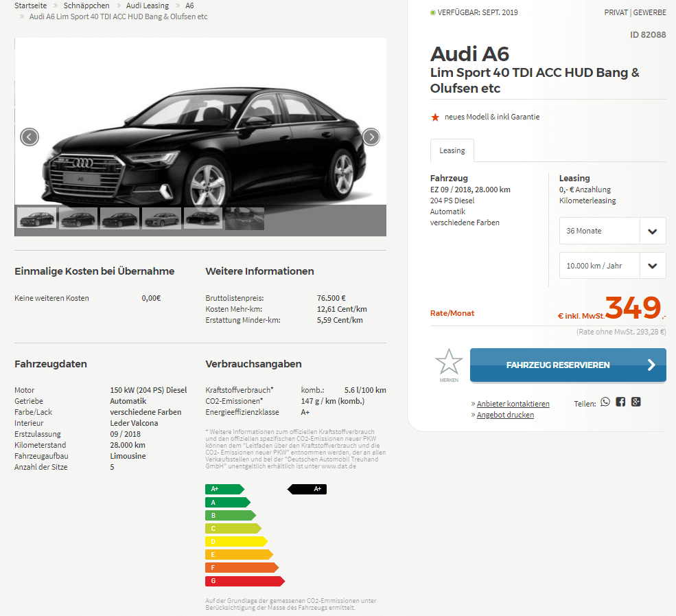Share the offer on Facebook

pyautogui.click(x=620, y=402)
